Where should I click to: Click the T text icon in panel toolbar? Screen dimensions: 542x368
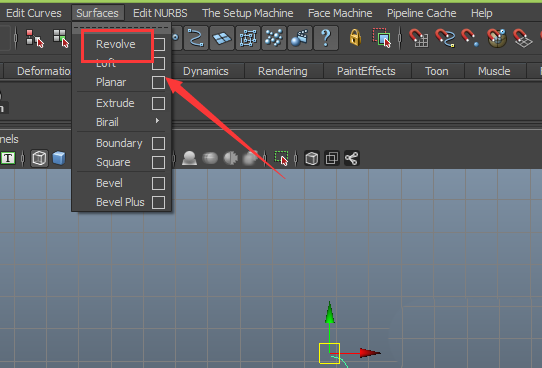coord(8,159)
